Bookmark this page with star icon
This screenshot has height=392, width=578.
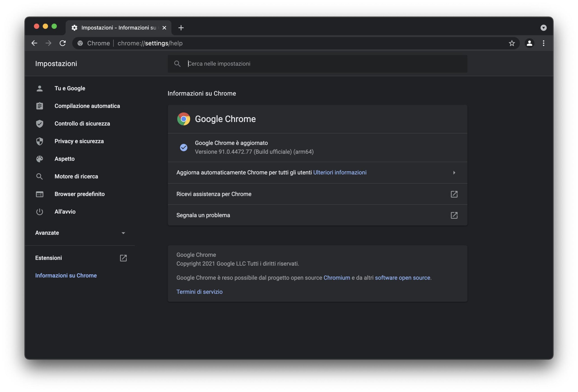(512, 43)
